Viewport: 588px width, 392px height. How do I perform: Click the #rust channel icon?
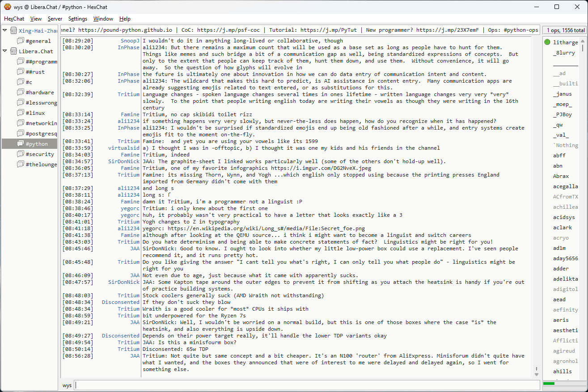click(20, 72)
